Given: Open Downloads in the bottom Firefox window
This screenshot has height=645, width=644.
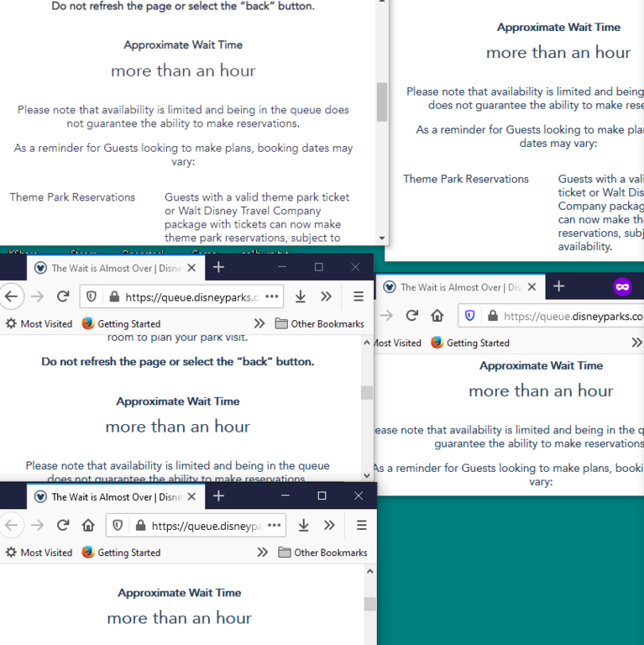Looking at the screenshot, I should 303,526.
